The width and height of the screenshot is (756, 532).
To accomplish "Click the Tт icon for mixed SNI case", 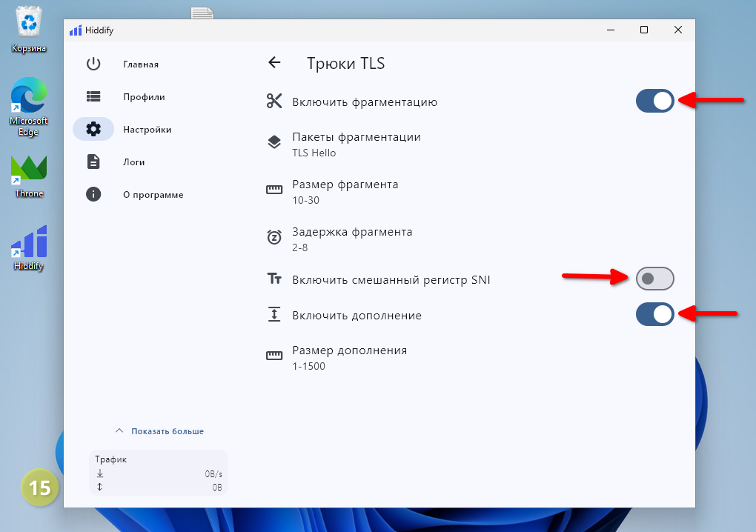I will tap(273, 279).
